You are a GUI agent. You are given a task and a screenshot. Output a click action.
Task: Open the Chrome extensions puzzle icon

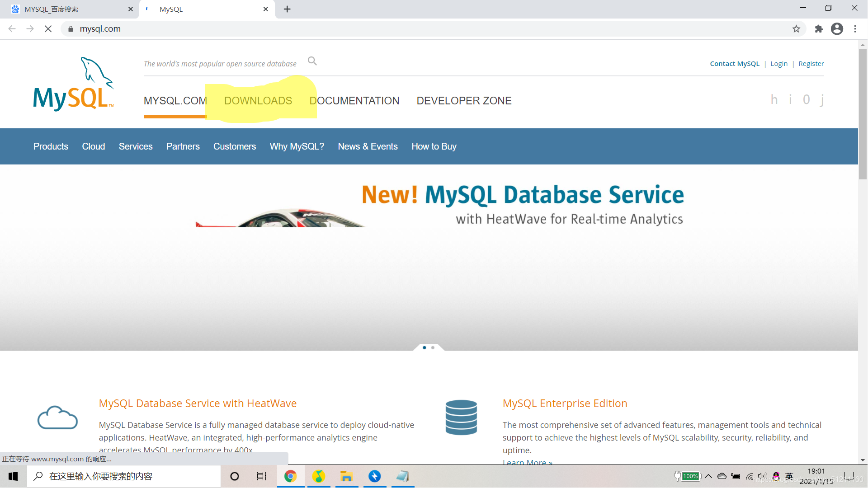click(819, 29)
